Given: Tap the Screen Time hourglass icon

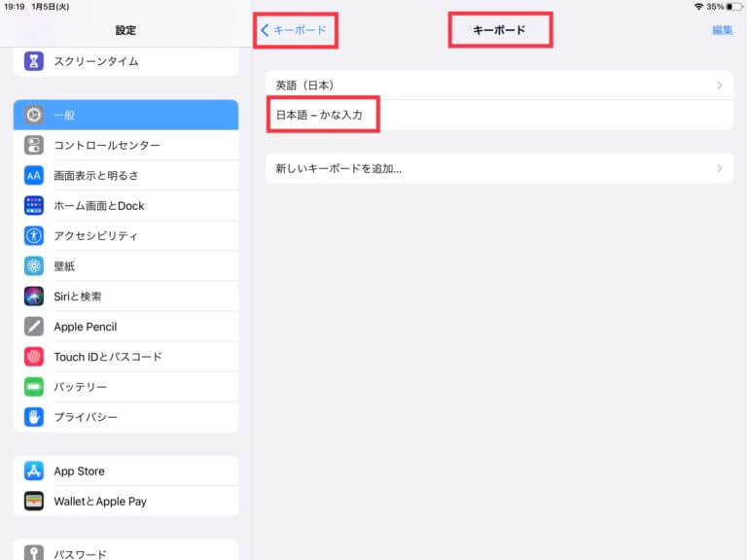Looking at the screenshot, I should (x=34, y=61).
